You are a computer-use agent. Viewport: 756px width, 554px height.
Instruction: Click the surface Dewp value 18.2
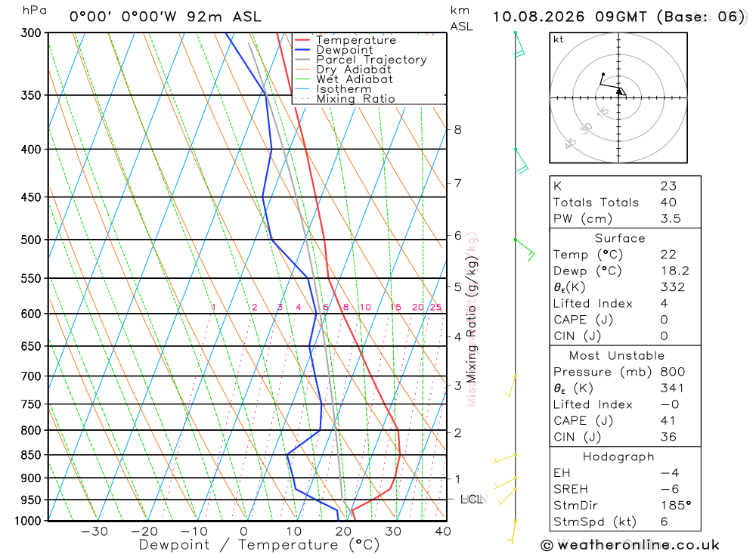[674, 271]
